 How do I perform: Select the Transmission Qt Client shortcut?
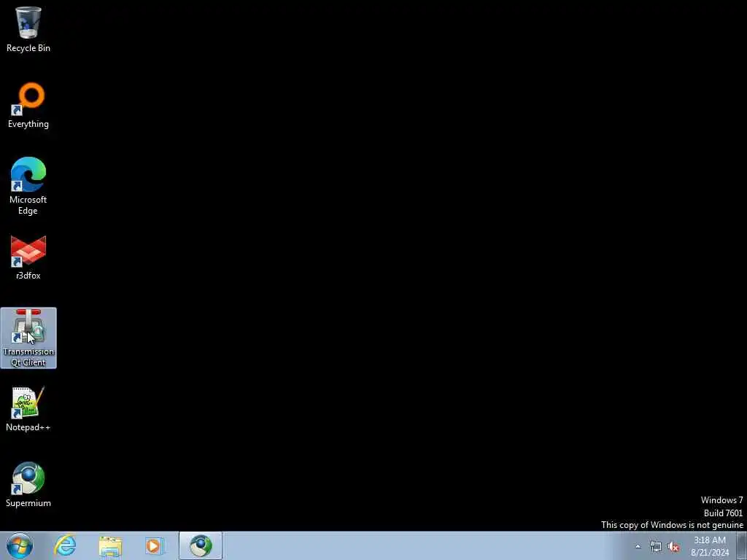point(28,338)
